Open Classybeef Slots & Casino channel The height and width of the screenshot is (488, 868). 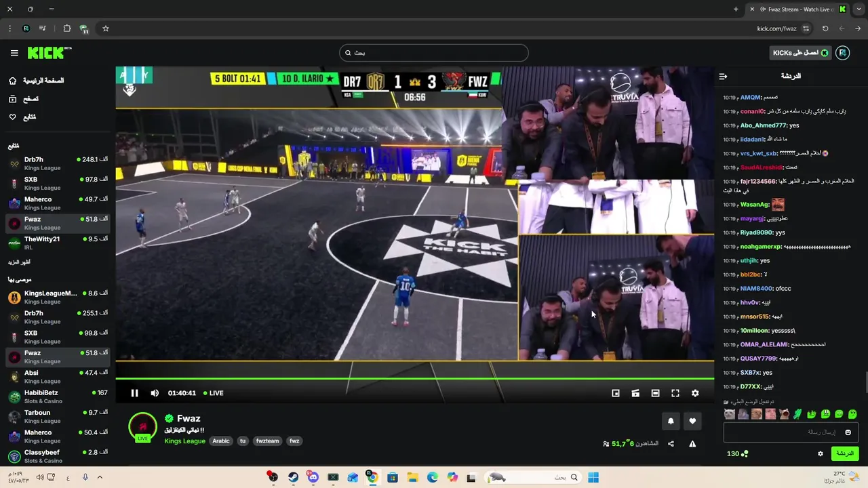pos(58,456)
